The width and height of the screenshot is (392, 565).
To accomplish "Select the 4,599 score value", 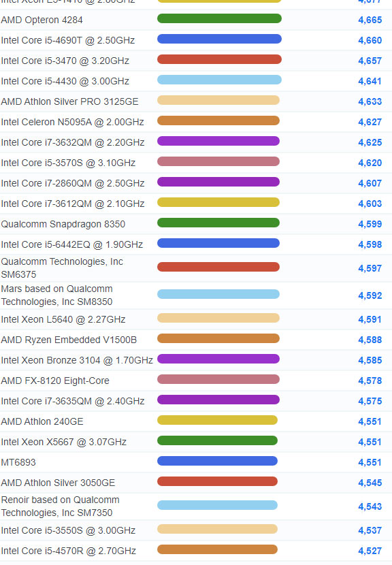I will (370, 224).
